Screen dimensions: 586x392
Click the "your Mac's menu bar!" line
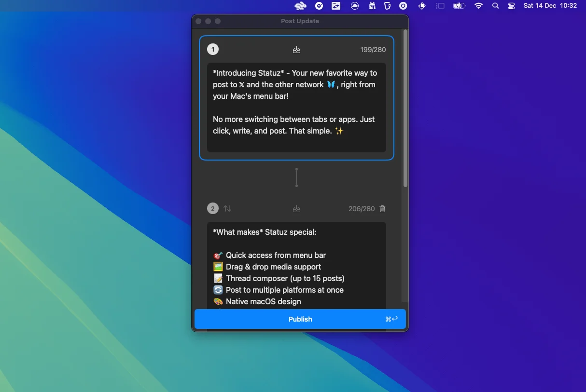pyautogui.click(x=251, y=96)
